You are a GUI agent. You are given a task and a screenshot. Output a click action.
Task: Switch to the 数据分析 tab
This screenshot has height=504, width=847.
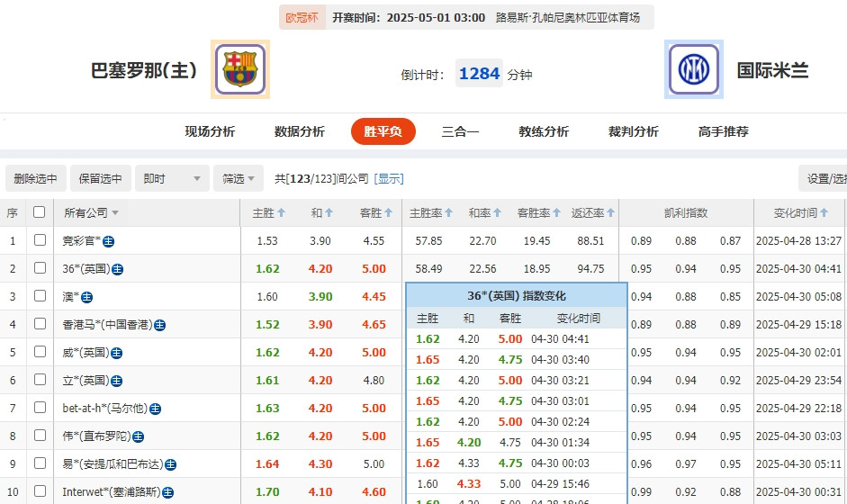point(300,131)
